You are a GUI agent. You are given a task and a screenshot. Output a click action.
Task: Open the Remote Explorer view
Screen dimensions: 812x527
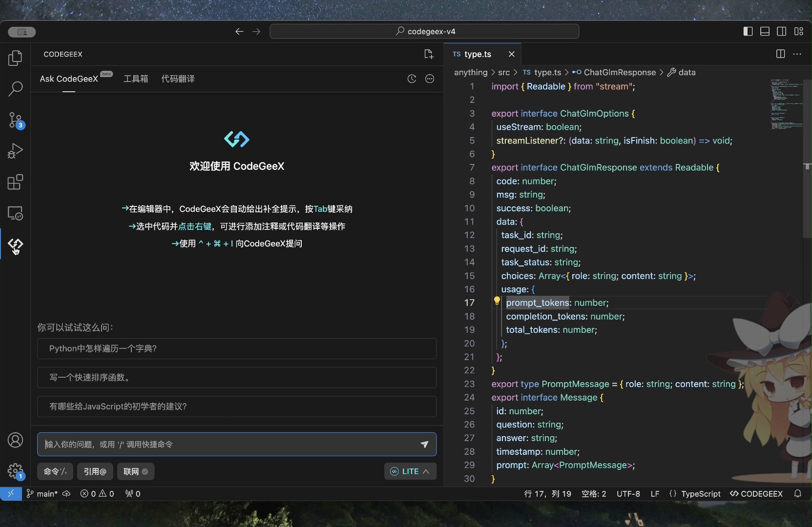pyautogui.click(x=15, y=213)
